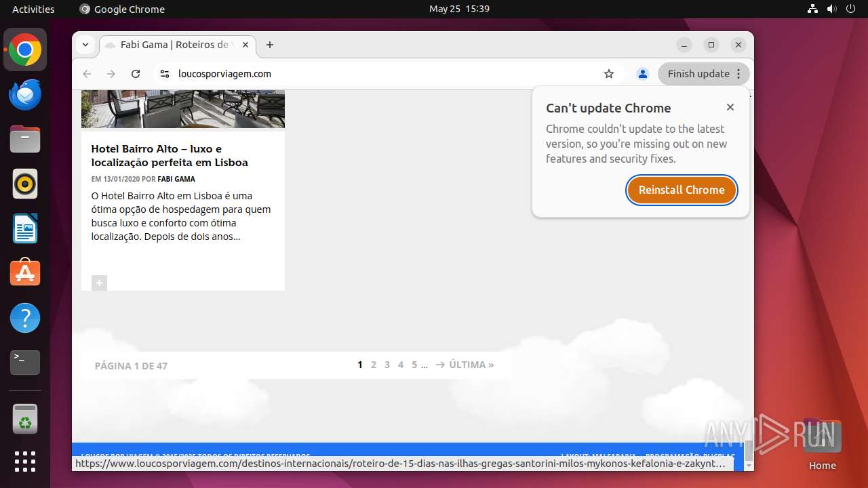This screenshot has height=488, width=868.
Task: Go forward in browser history
Action: [111, 74]
